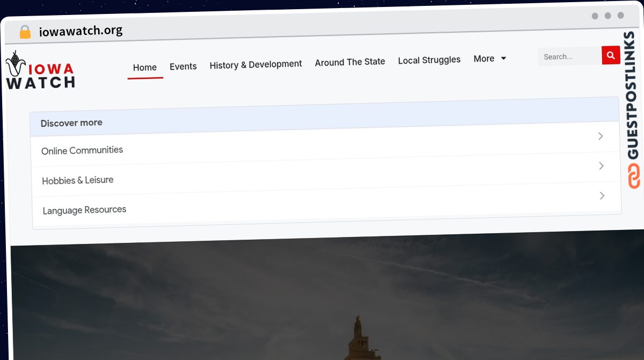Image resolution: width=644 pixels, height=360 pixels.
Task: Open History & Development menu item
Action: pos(255,64)
